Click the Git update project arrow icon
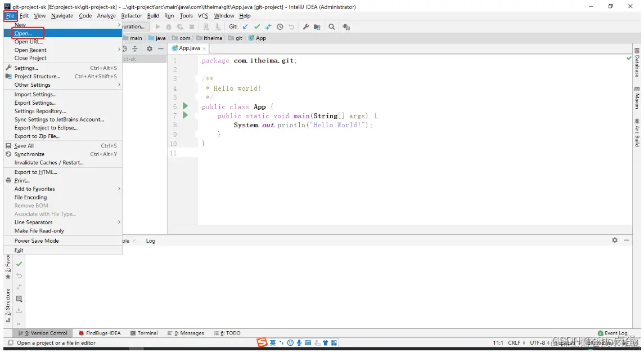The width and height of the screenshot is (644, 352). click(x=245, y=26)
